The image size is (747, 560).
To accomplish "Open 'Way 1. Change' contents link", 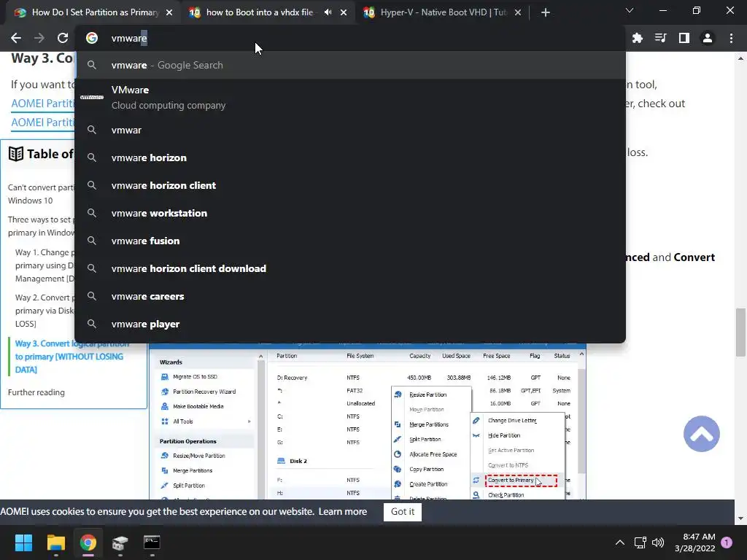I will 44,265.
